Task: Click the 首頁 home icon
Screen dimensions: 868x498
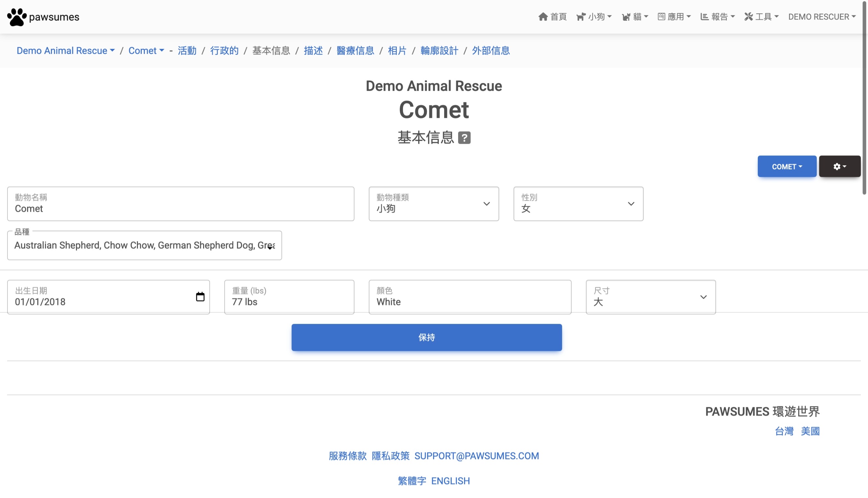Action: [x=543, y=16]
